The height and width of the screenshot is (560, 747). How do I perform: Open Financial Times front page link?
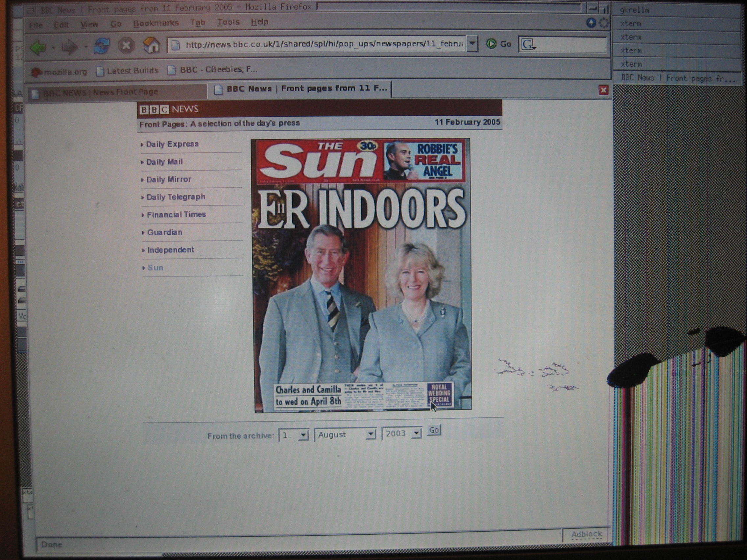coord(176,215)
